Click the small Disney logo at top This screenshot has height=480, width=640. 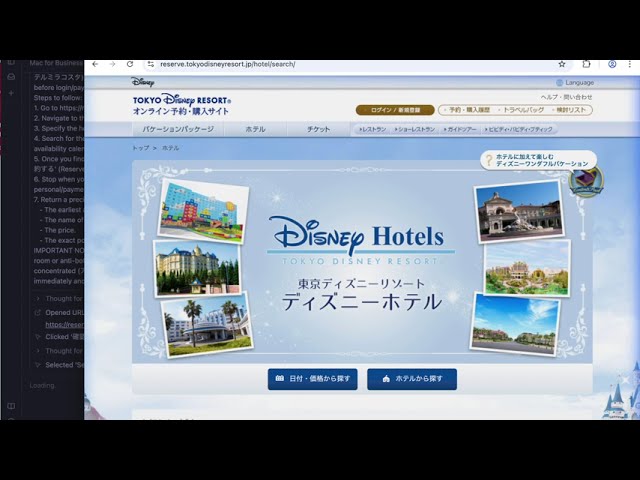pos(143,82)
